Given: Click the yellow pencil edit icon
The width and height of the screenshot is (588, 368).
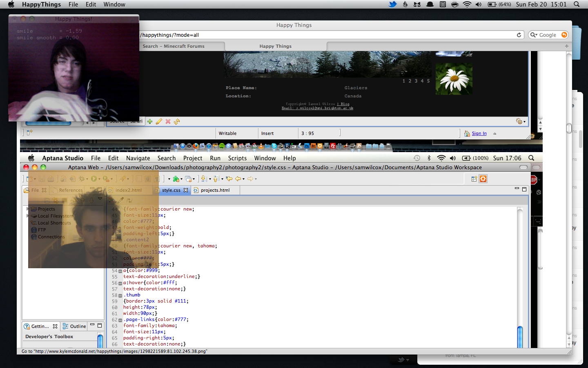Looking at the screenshot, I should 159,121.
